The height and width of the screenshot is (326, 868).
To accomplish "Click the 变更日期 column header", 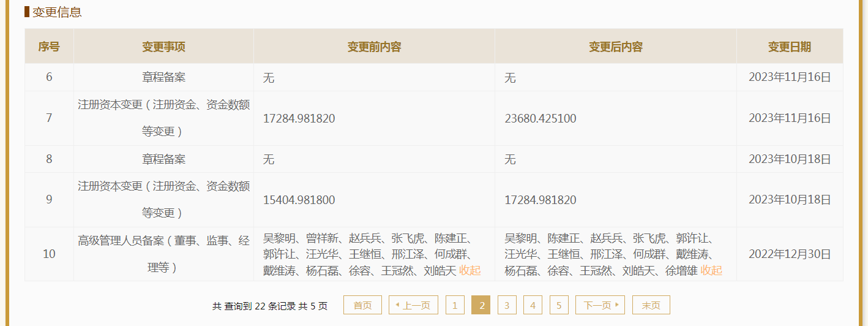I will pyautogui.click(x=789, y=47).
